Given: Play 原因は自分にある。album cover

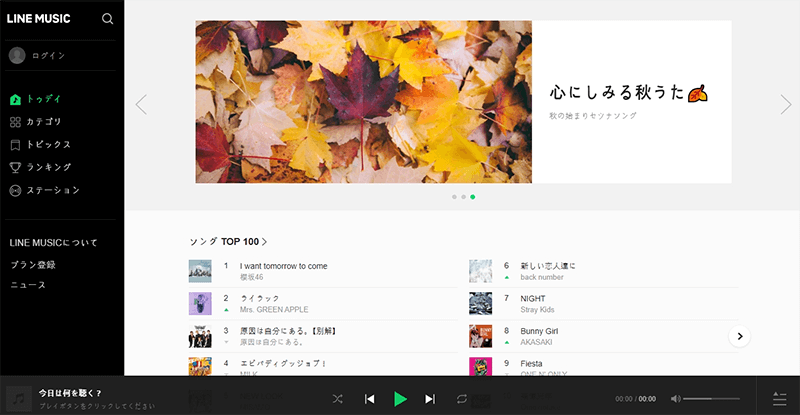Looking at the screenshot, I should point(200,336).
